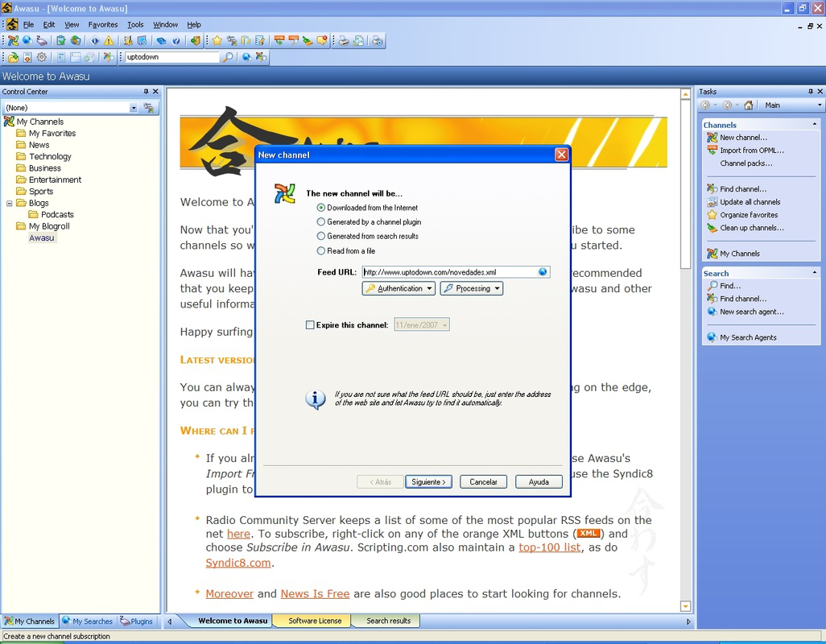826x644 pixels.
Task: Close the New channel dialog
Action: [562, 155]
